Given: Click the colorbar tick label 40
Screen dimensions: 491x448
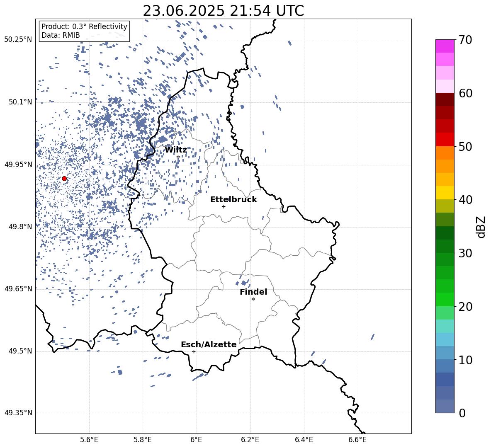Looking at the screenshot, I should click(465, 200).
